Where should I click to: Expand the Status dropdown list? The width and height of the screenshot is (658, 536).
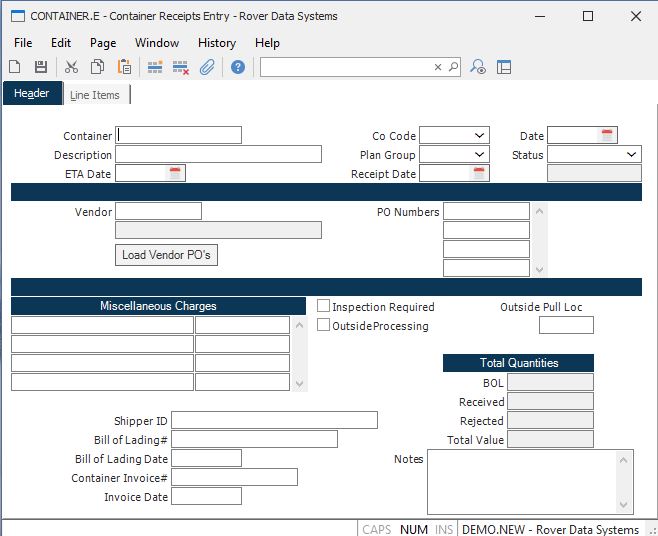632,154
